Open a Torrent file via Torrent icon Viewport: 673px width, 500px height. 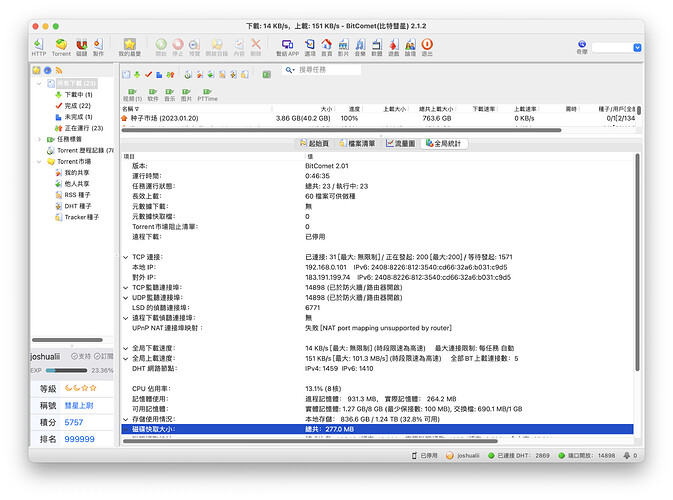coord(61,47)
